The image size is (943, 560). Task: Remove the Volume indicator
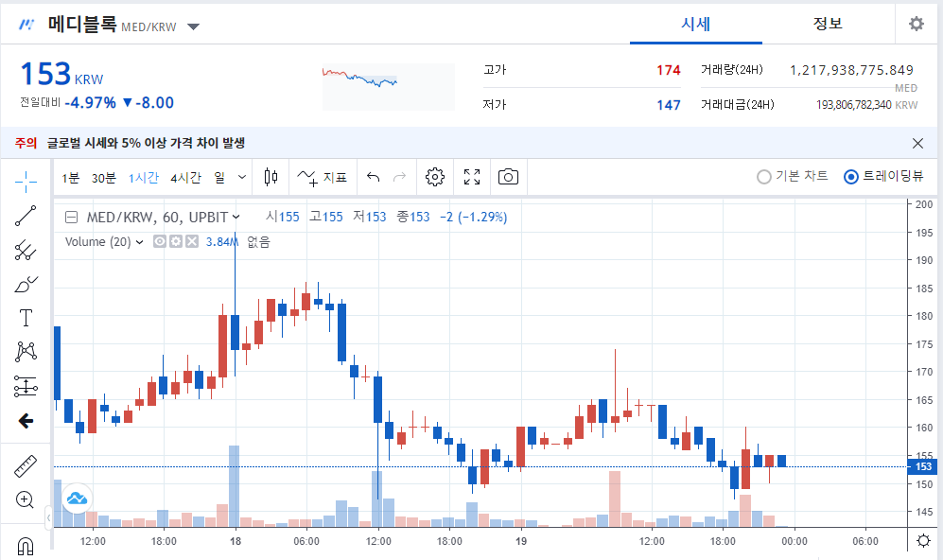click(191, 241)
